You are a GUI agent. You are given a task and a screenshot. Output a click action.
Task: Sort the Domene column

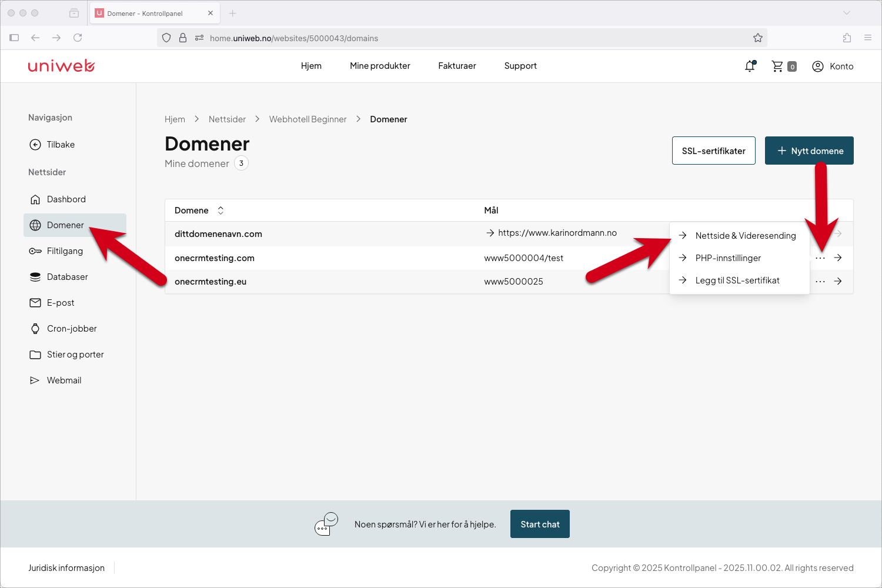coord(220,210)
